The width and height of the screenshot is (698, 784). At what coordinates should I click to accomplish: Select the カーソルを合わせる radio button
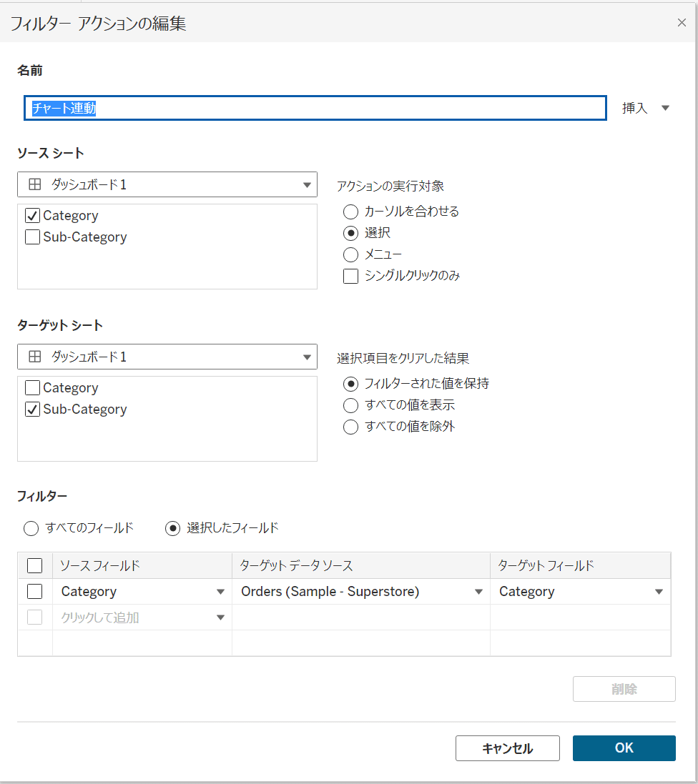[x=350, y=212]
